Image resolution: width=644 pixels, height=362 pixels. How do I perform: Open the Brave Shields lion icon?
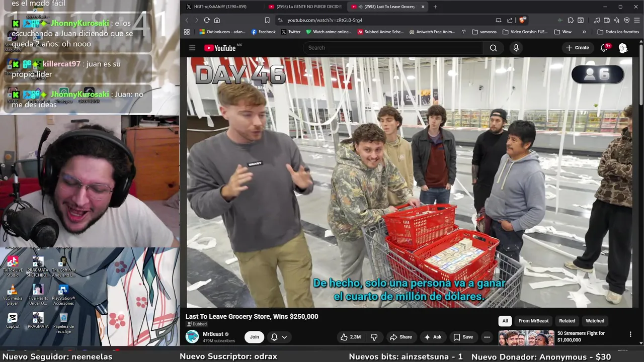click(x=522, y=20)
